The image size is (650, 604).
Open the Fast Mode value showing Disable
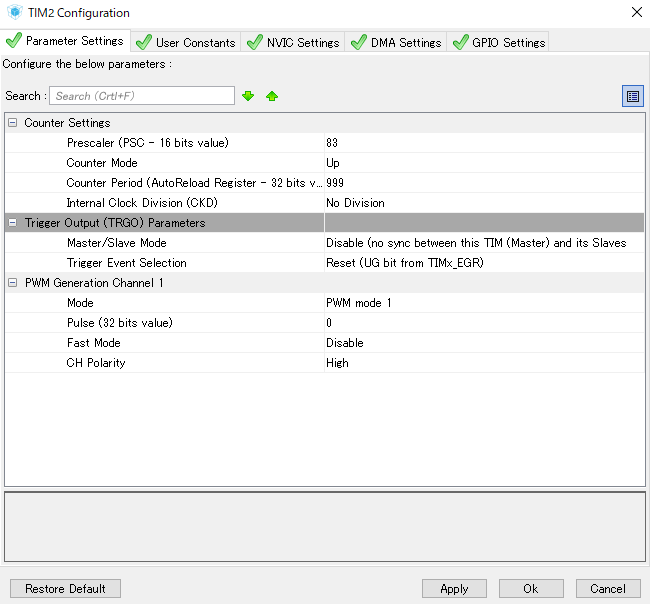pos(484,343)
